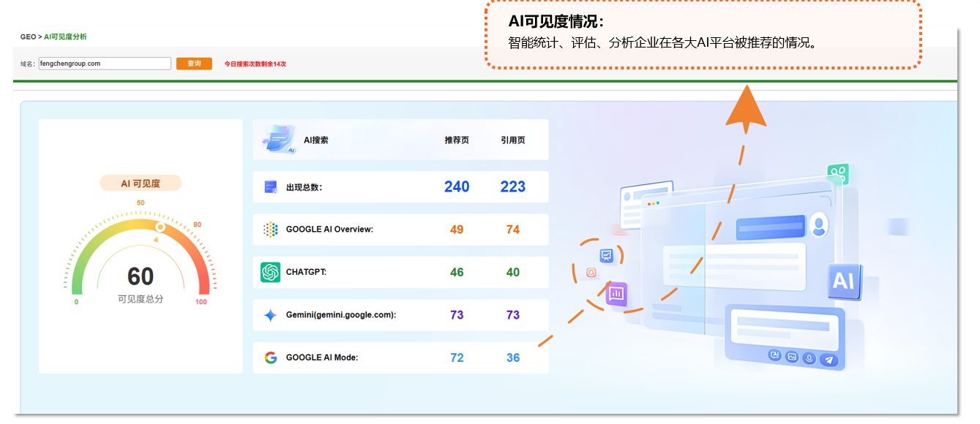The width and height of the screenshot is (980, 424).
Task: Click the 域名 input field
Action: (x=105, y=64)
